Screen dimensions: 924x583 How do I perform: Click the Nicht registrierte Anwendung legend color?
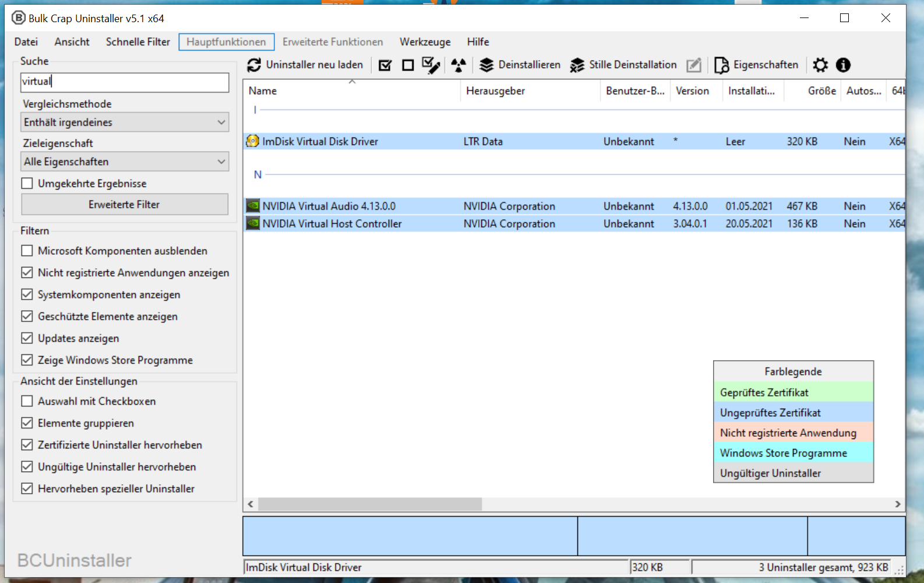tap(793, 433)
